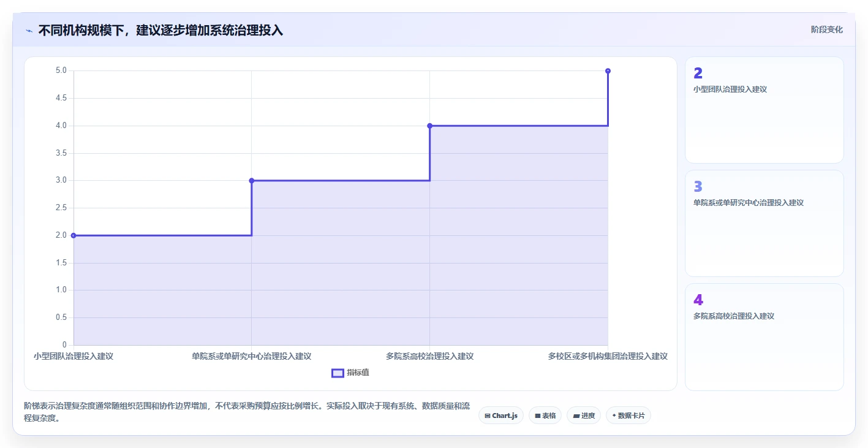Click the y-axis tick label 2.5
Viewport: 868px width, 448px height.
coord(61,208)
